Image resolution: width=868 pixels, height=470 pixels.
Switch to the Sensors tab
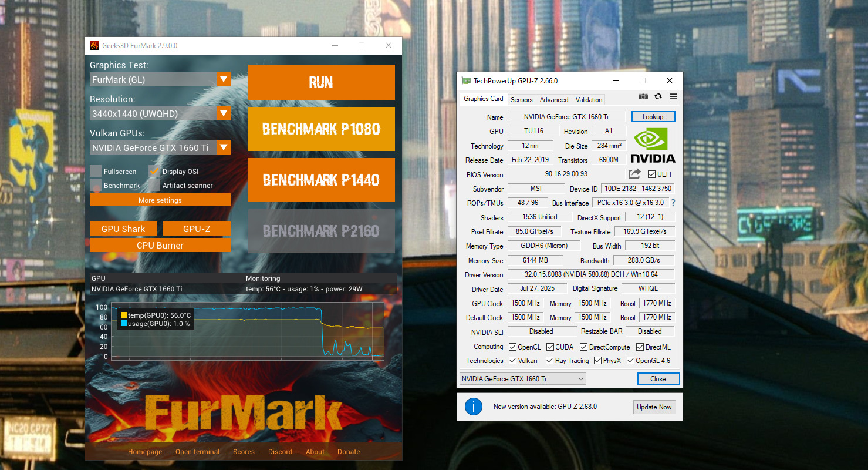pos(521,100)
